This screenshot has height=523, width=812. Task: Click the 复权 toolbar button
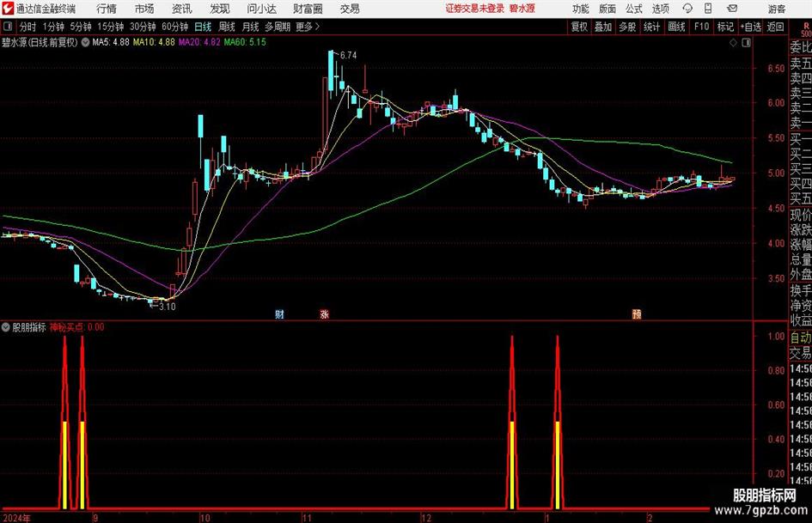click(x=579, y=27)
